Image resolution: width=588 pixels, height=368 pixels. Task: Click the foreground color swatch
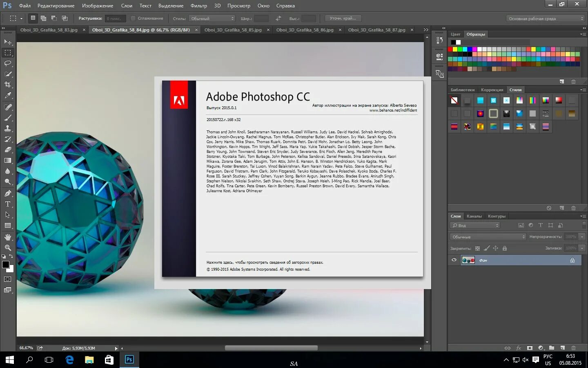pyautogui.click(x=6, y=265)
